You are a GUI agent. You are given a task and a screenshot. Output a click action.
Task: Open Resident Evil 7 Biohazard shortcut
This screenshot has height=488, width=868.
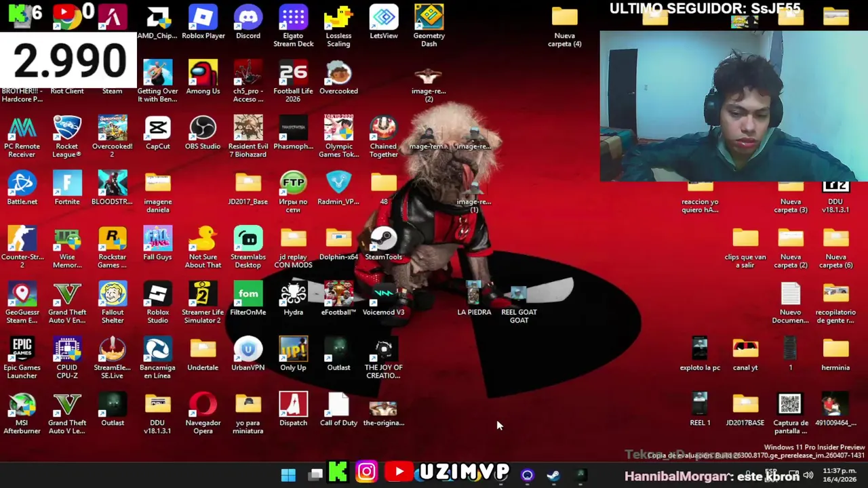pos(248,137)
